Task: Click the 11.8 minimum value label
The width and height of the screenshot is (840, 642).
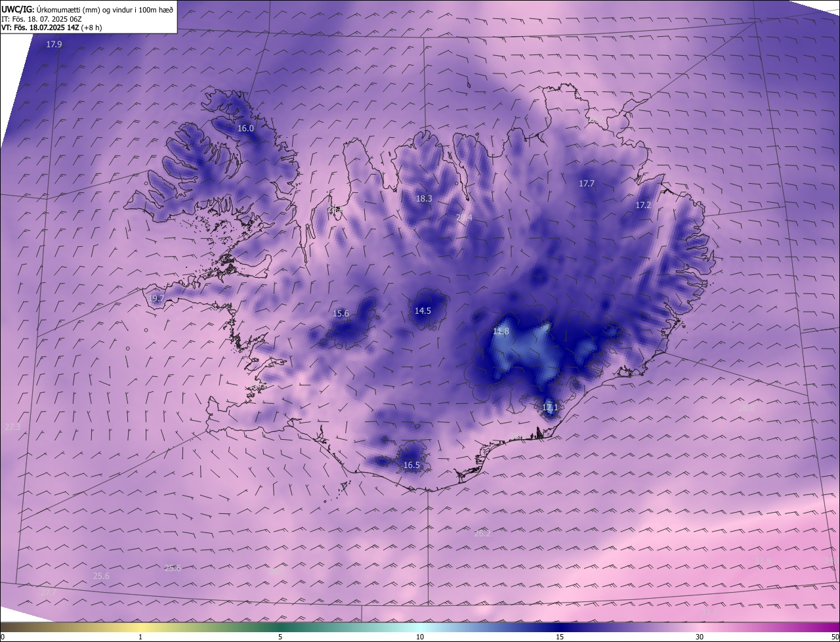Action: click(501, 332)
